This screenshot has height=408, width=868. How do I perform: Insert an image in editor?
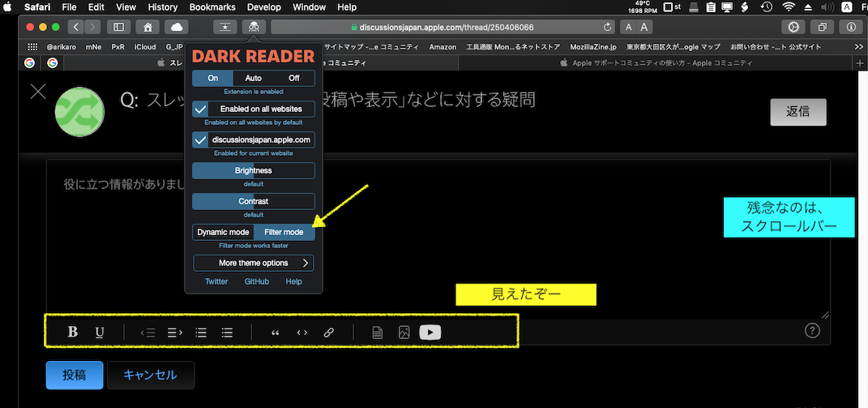click(x=404, y=333)
